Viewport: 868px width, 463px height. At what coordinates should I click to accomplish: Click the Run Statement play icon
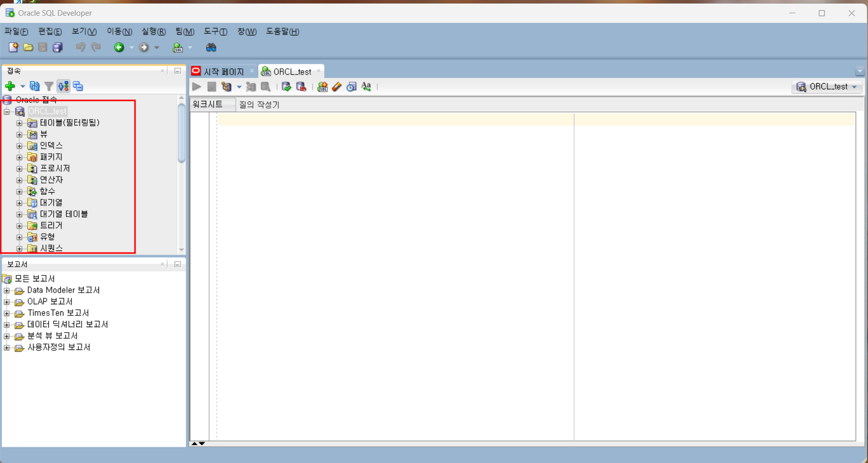click(196, 87)
